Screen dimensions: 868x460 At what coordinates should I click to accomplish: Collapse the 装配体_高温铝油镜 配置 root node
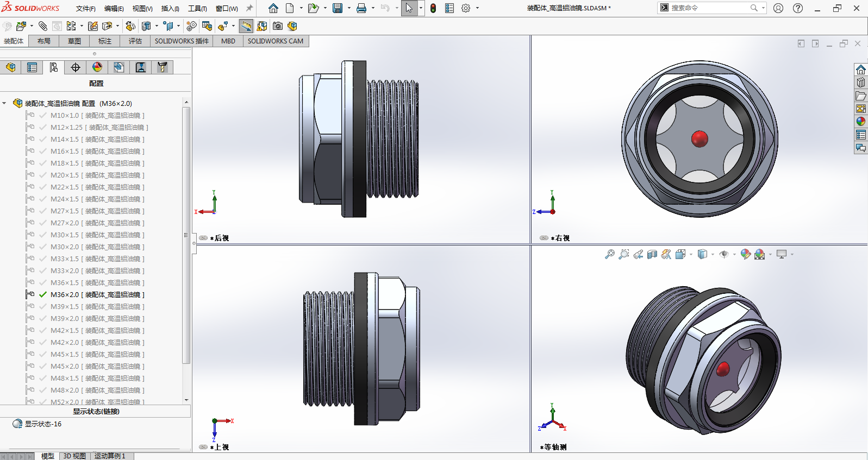[4, 103]
